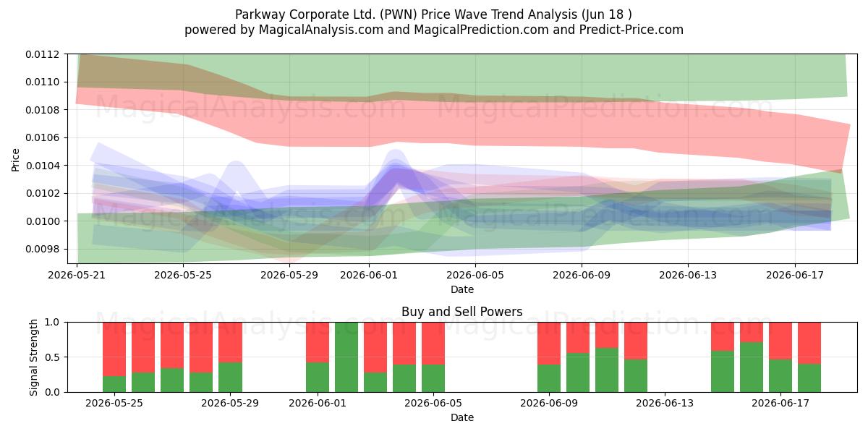Click the 'Date' label under the bar chart
The height and width of the screenshot is (434, 868).
462,417
